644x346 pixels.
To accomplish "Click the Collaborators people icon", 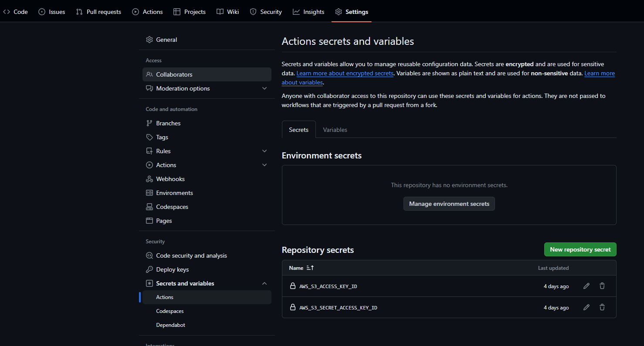I will pos(149,74).
